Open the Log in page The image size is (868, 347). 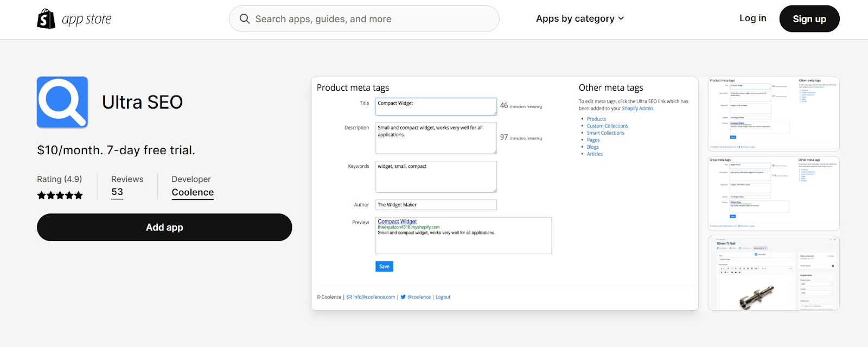click(x=752, y=18)
